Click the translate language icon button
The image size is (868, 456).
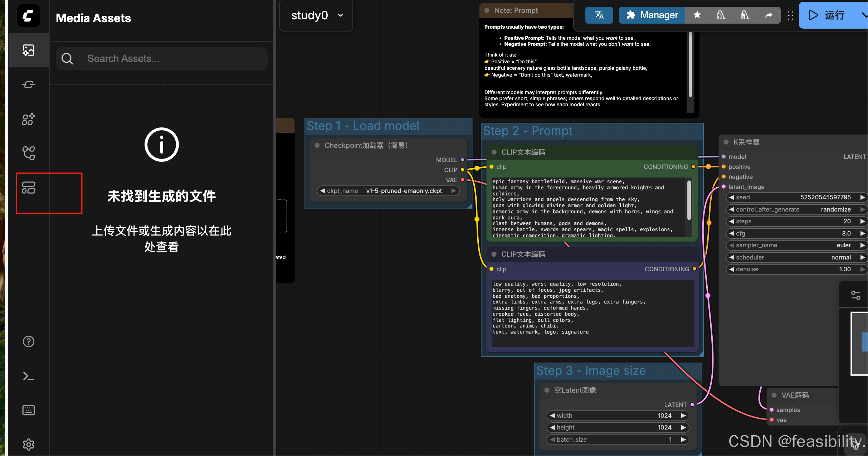(599, 15)
